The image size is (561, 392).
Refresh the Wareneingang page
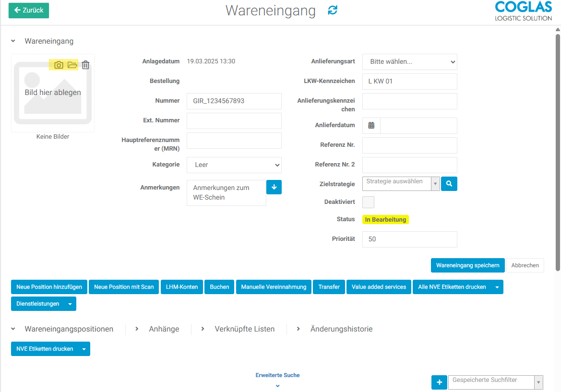coord(332,10)
